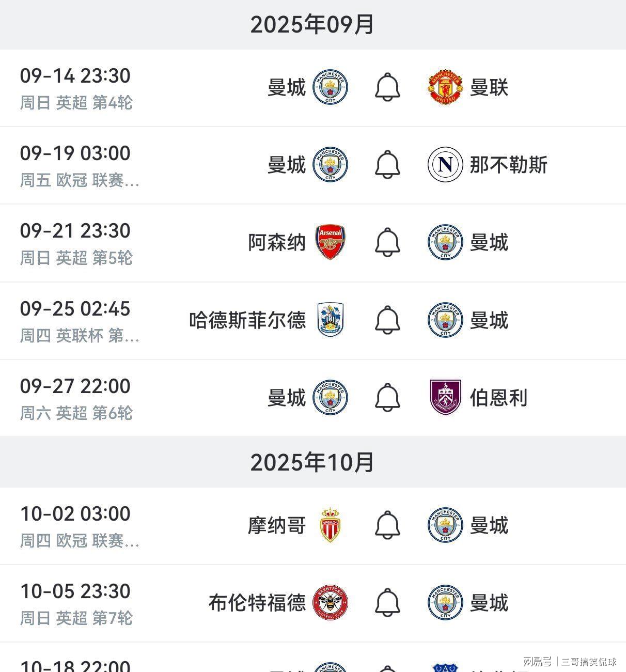Click the Napoli club logo
Image resolution: width=626 pixels, height=672 pixels.
click(445, 165)
